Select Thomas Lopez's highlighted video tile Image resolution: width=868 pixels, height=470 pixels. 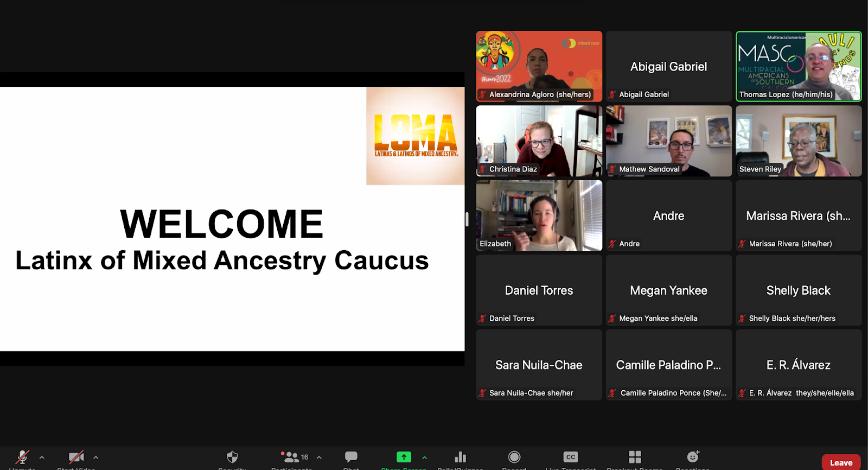click(x=799, y=66)
